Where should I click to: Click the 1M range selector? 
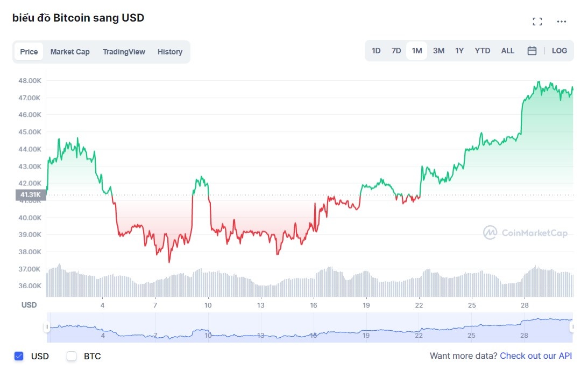coord(417,50)
